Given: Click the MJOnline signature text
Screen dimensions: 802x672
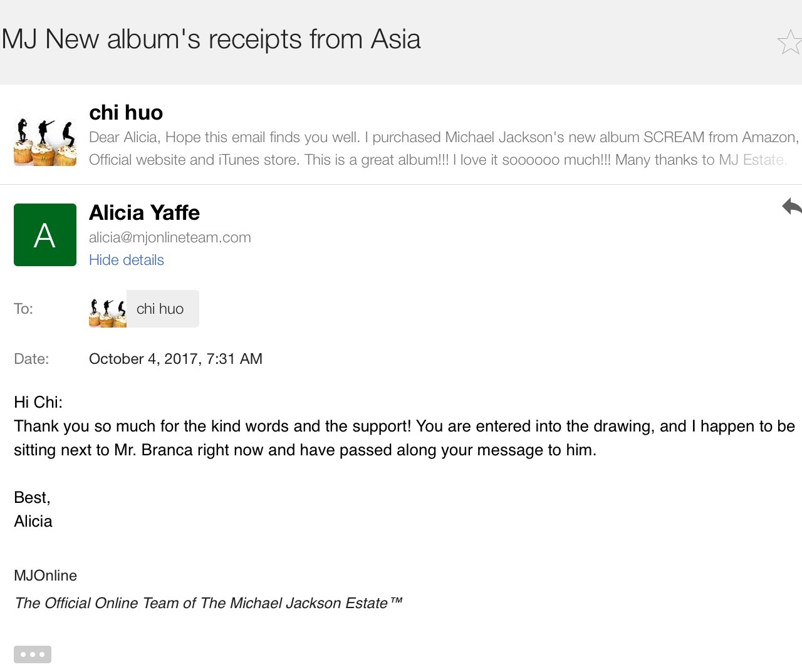Looking at the screenshot, I should [46, 576].
